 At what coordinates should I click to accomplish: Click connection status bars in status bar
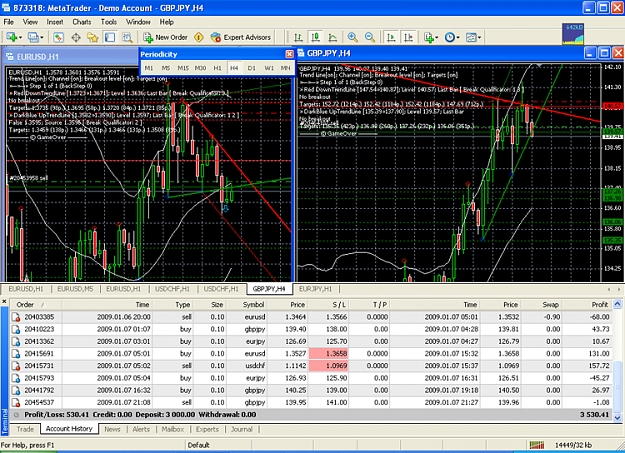click(x=537, y=445)
